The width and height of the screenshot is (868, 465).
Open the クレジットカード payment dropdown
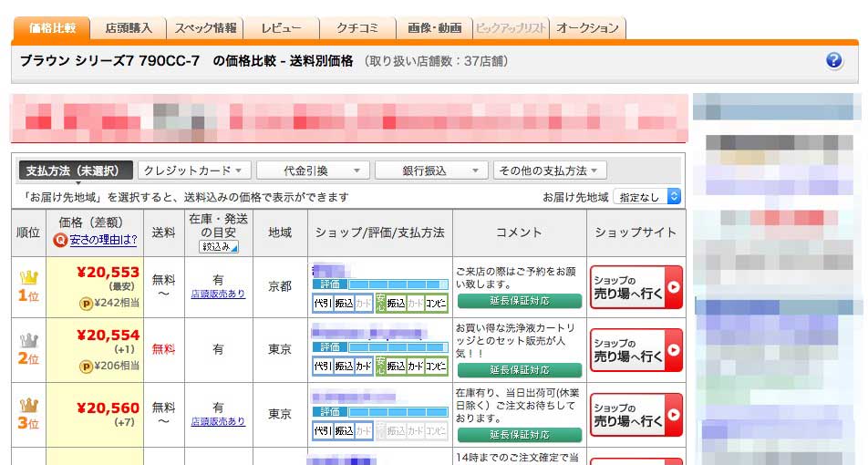tap(194, 170)
